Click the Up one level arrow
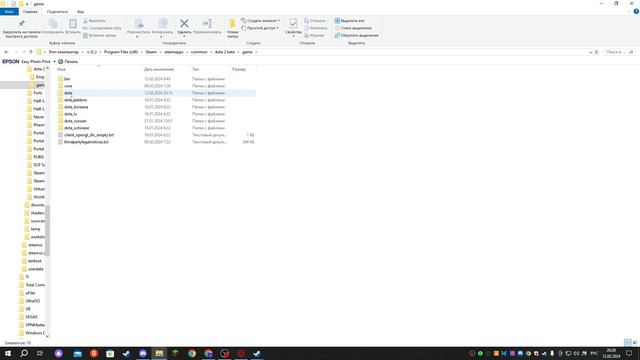Image resolution: width=640 pixels, height=360 pixels. tap(31, 52)
